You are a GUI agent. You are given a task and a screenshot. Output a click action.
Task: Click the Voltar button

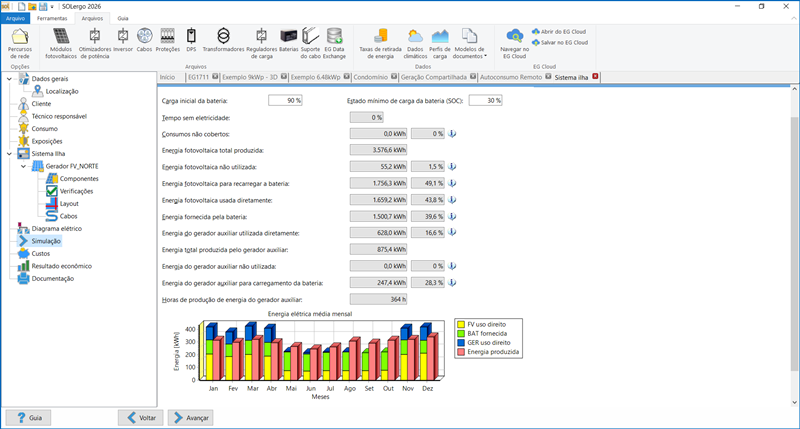140,417
